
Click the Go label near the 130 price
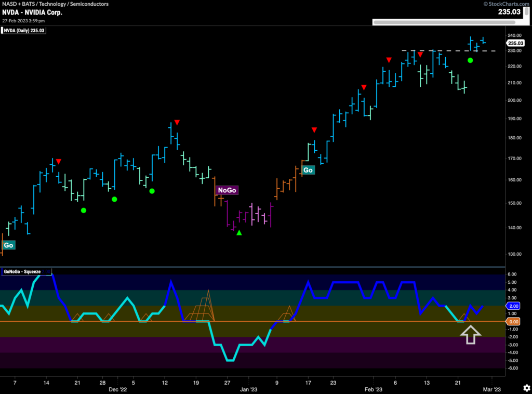coord(8,245)
